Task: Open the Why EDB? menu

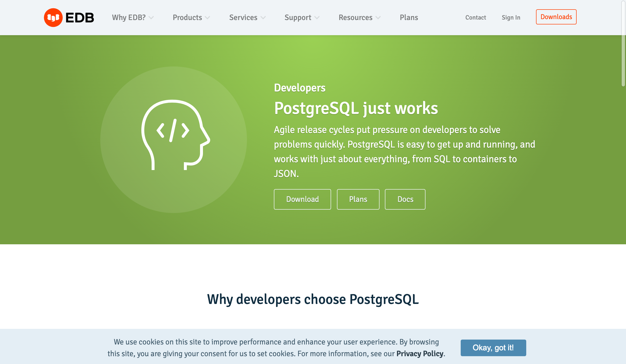Action: coord(129,17)
